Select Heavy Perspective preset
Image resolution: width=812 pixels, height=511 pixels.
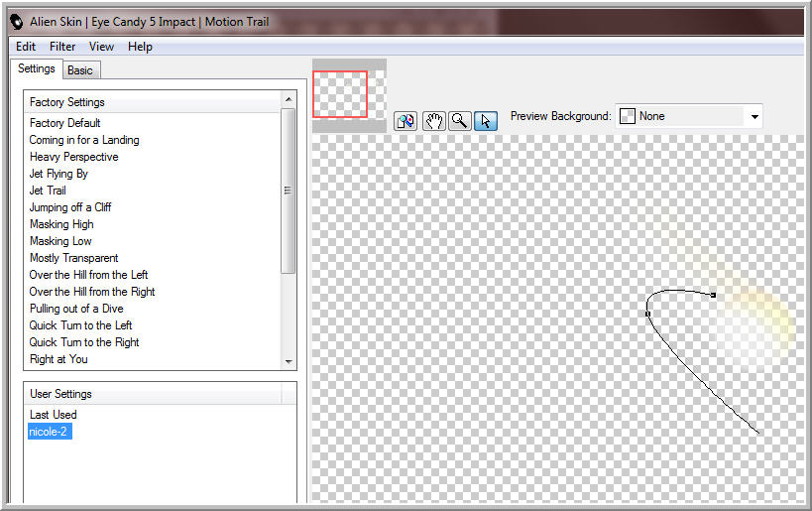[73, 157]
